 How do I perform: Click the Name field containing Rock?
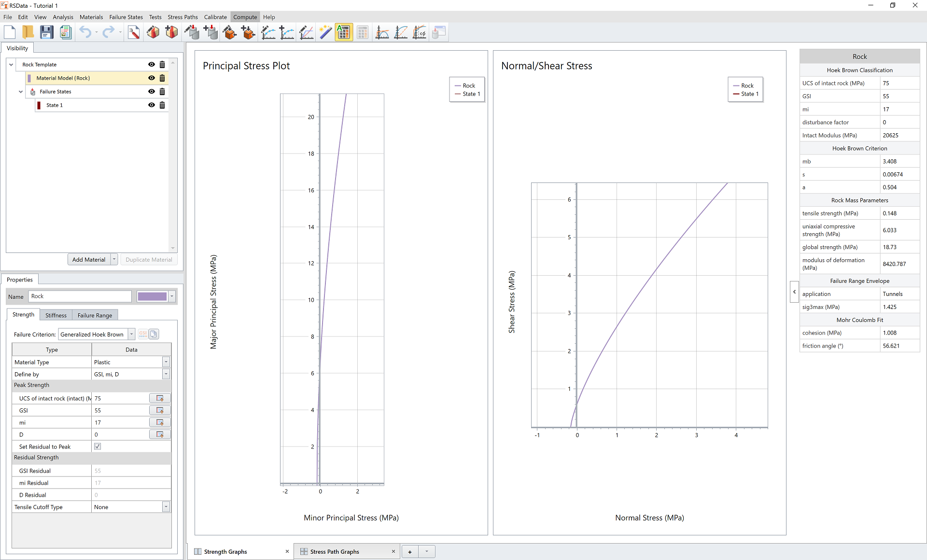[x=80, y=296]
